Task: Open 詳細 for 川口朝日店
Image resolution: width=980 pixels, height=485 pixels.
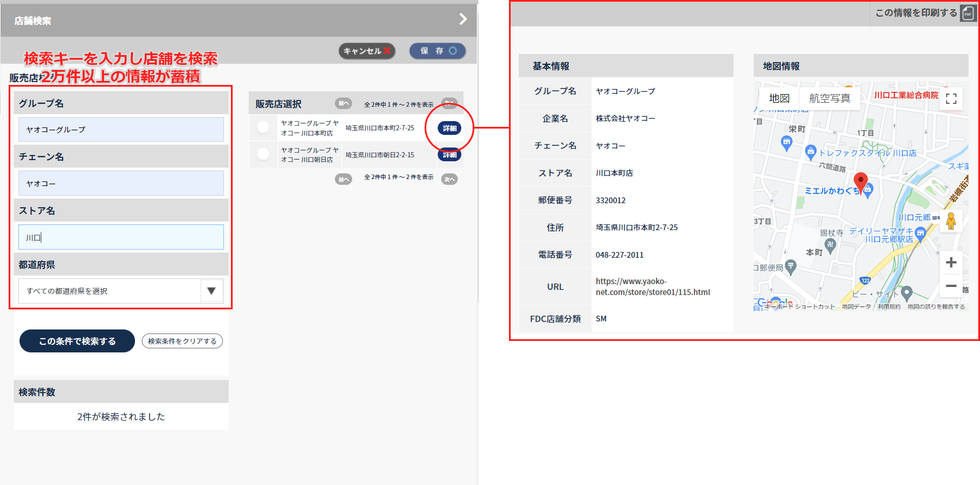Action: click(x=449, y=155)
